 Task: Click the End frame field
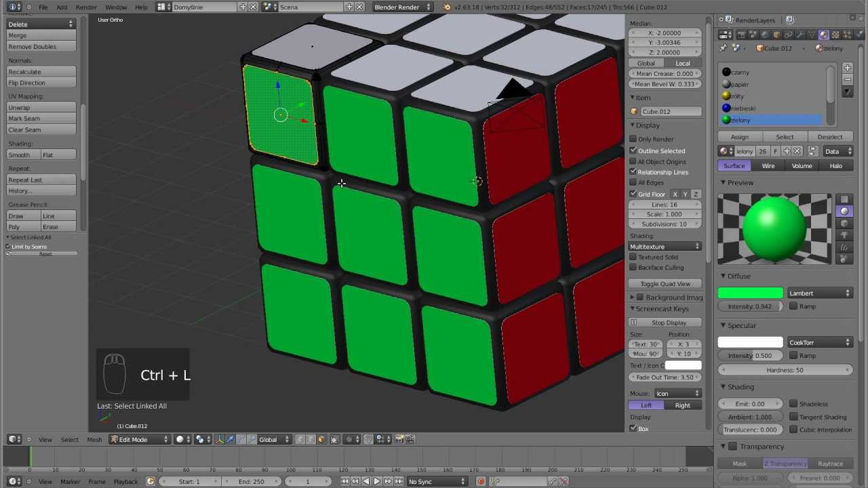pyautogui.click(x=251, y=481)
